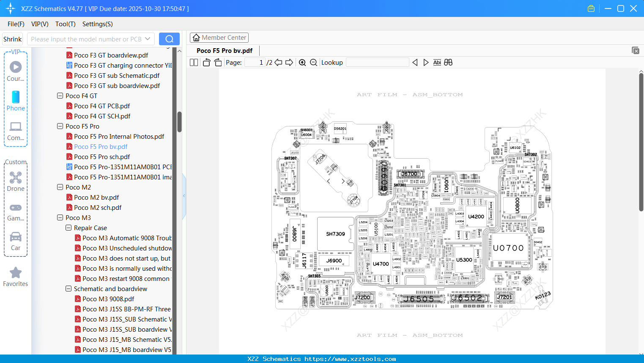Select the Phone category icon
This screenshot has width=644, height=363.
click(x=16, y=101)
